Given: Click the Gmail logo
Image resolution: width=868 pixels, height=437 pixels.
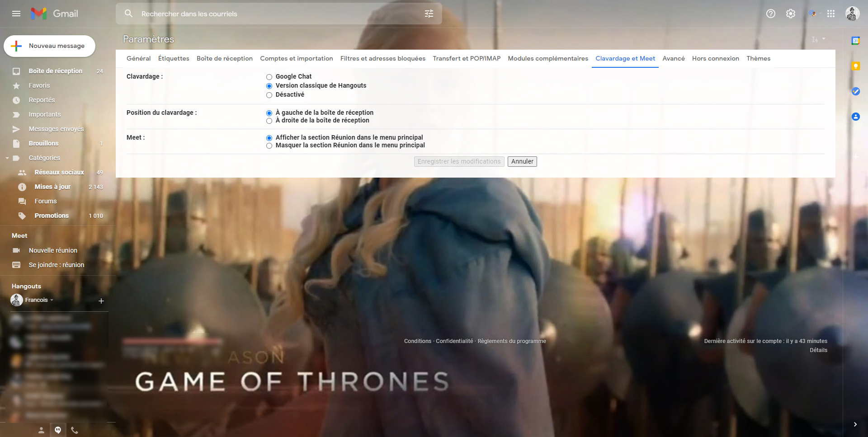Looking at the screenshot, I should 54,14.
